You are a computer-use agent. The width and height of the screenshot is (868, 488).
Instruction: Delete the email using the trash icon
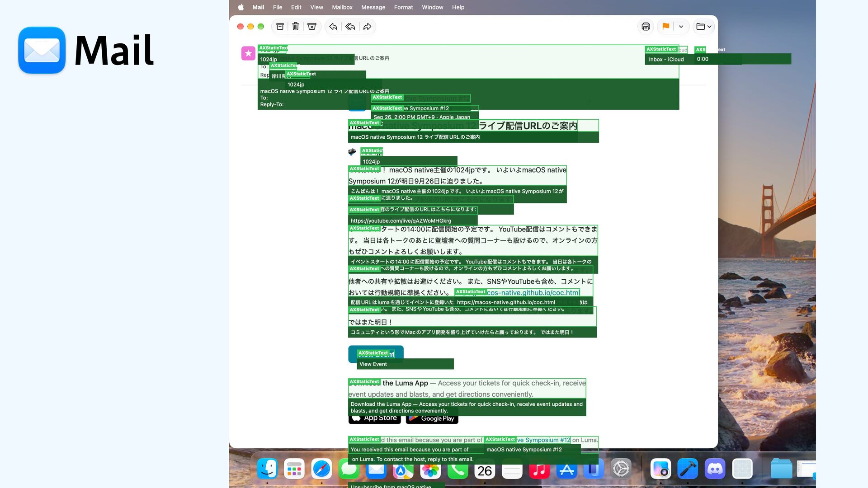[296, 27]
